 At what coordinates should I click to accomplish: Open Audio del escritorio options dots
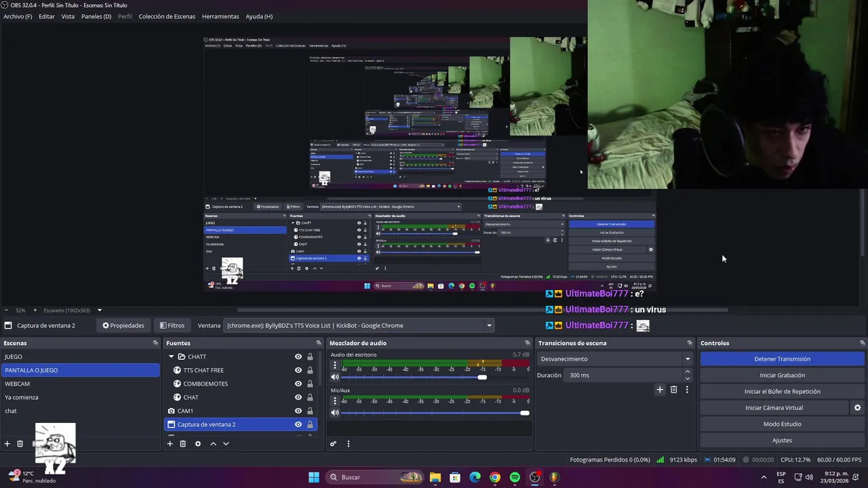pos(334,365)
